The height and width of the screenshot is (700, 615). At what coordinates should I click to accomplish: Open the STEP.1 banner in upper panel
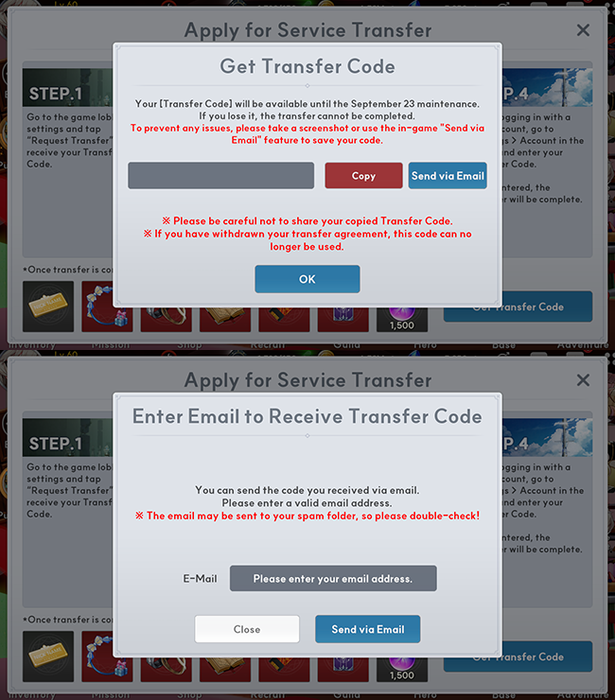tap(67, 87)
